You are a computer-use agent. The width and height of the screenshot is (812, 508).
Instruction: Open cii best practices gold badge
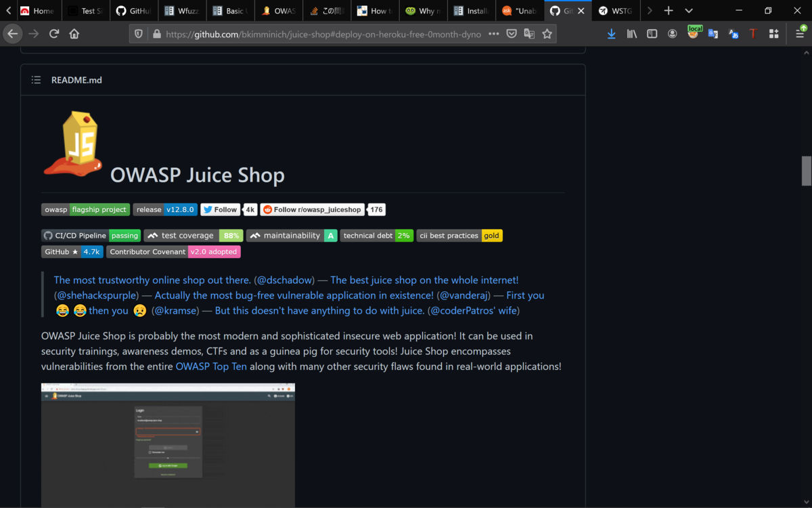click(459, 236)
